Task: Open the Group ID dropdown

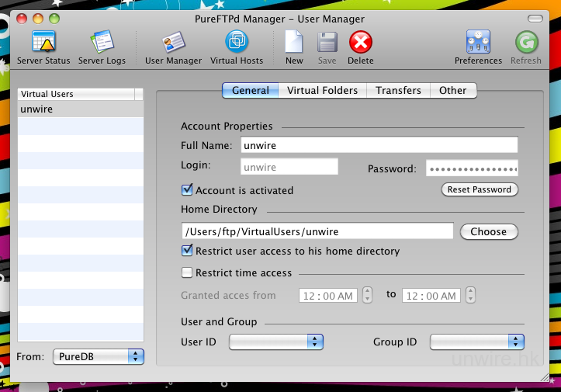Action: pos(477,342)
